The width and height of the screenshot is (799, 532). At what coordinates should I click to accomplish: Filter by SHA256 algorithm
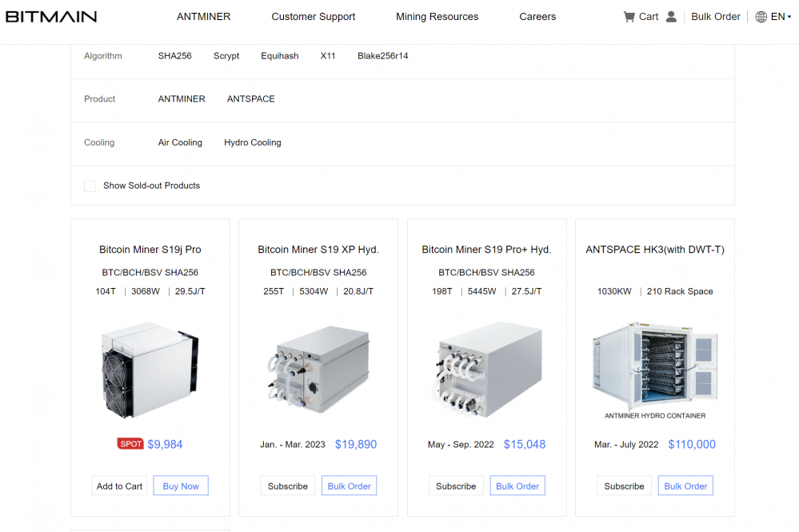point(175,56)
